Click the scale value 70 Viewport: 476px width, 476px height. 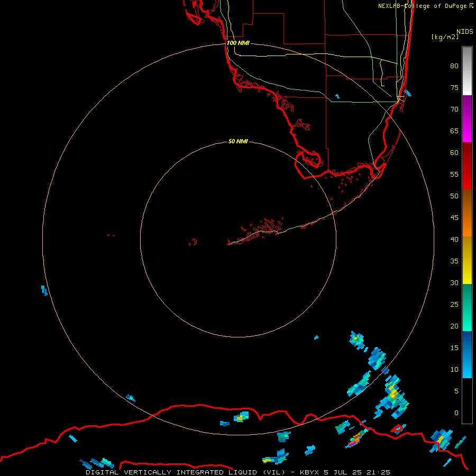[454, 109]
